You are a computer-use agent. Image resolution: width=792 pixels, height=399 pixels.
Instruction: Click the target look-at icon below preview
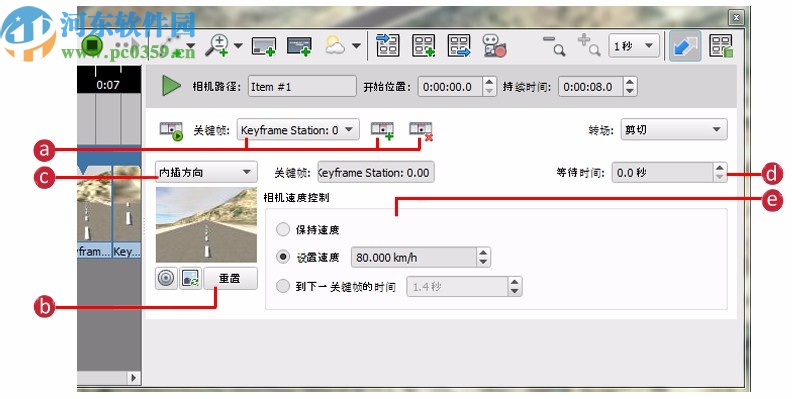[x=166, y=278]
